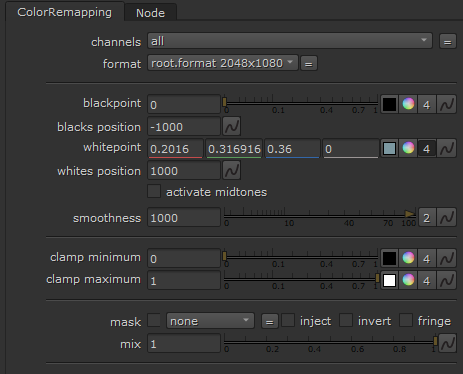
Task: Click the whitepoint red value 0.2016
Action: coord(175,149)
